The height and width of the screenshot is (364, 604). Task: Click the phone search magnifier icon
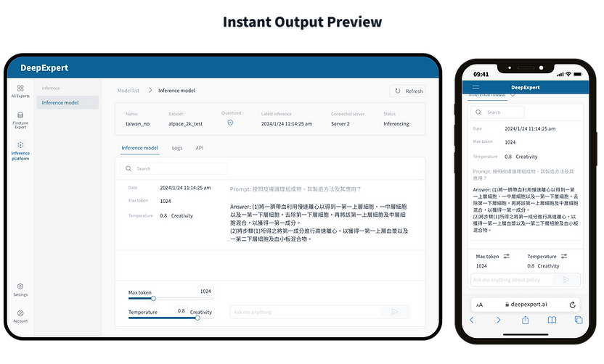pyautogui.click(x=478, y=112)
